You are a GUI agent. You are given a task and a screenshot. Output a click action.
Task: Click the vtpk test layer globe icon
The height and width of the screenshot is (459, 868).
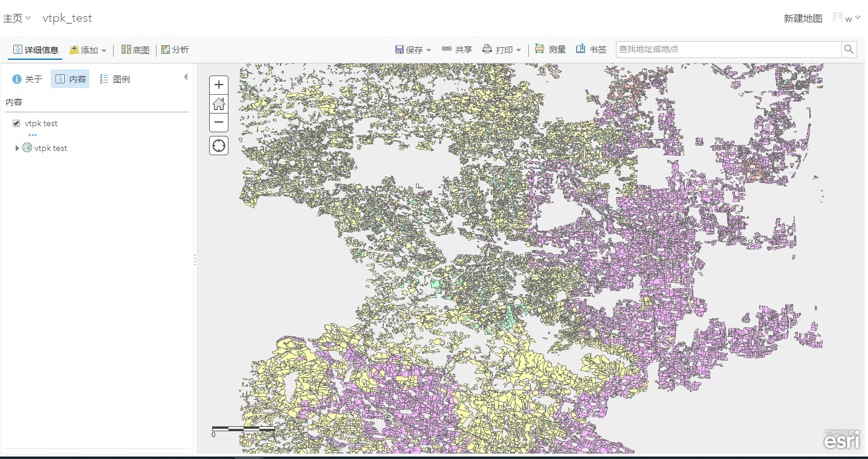point(27,148)
